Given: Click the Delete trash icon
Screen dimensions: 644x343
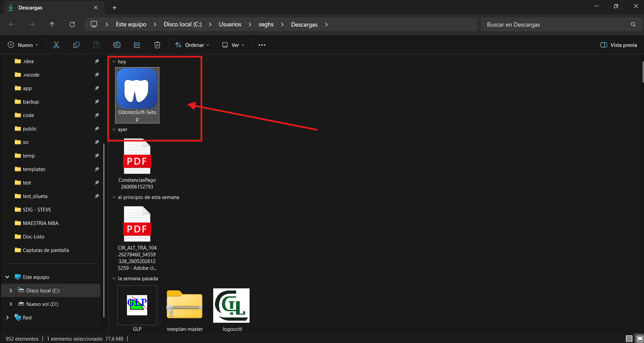Looking at the screenshot, I should coord(157,45).
